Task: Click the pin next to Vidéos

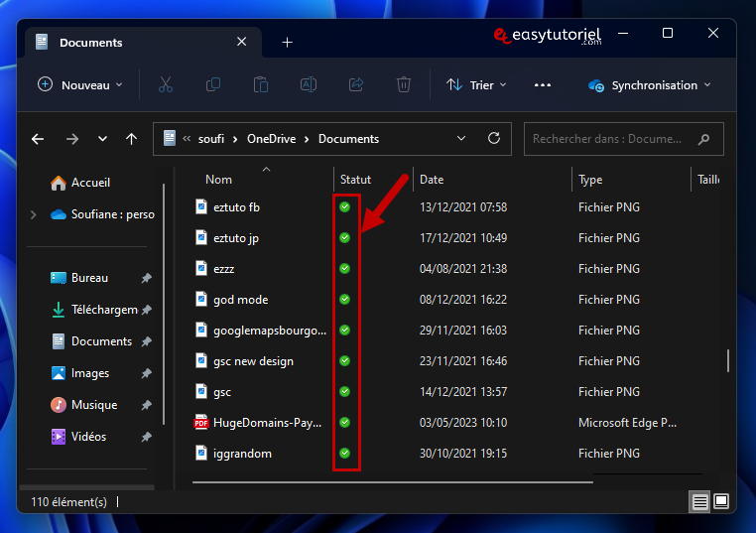Action: coord(147,437)
